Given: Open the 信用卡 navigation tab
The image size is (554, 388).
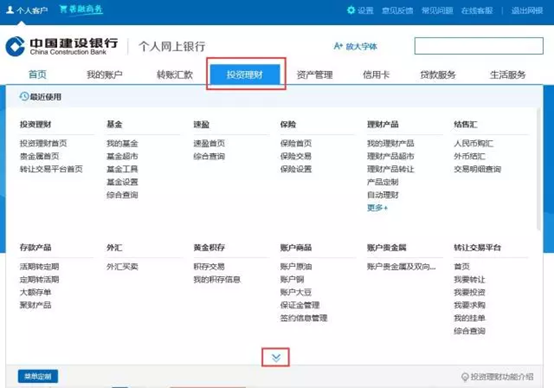Looking at the screenshot, I should pyautogui.click(x=376, y=75).
